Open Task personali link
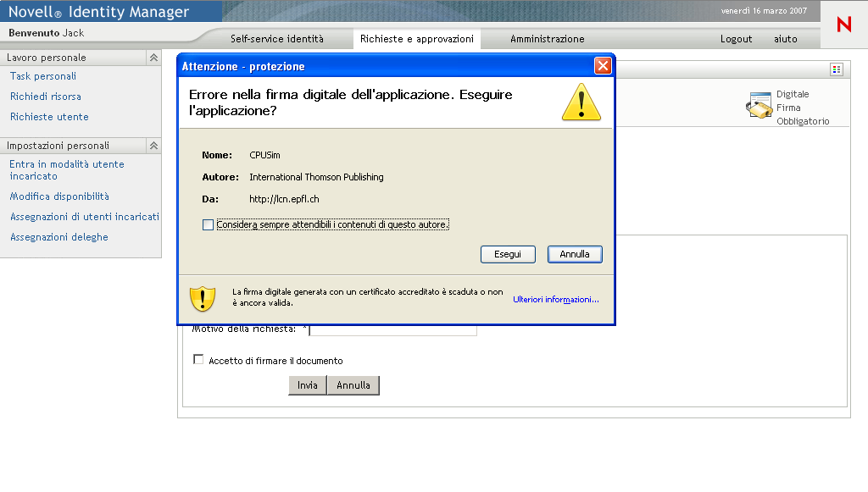868x492 pixels. (43, 76)
